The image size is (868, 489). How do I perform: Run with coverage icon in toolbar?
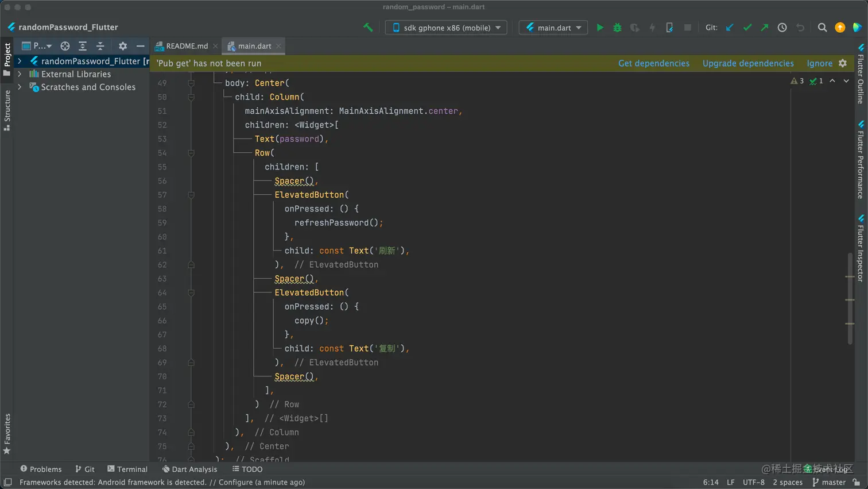pos(634,28)
